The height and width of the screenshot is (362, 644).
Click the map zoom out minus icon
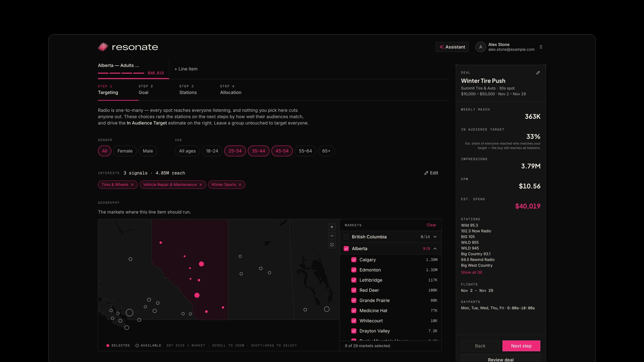[332, 236]
